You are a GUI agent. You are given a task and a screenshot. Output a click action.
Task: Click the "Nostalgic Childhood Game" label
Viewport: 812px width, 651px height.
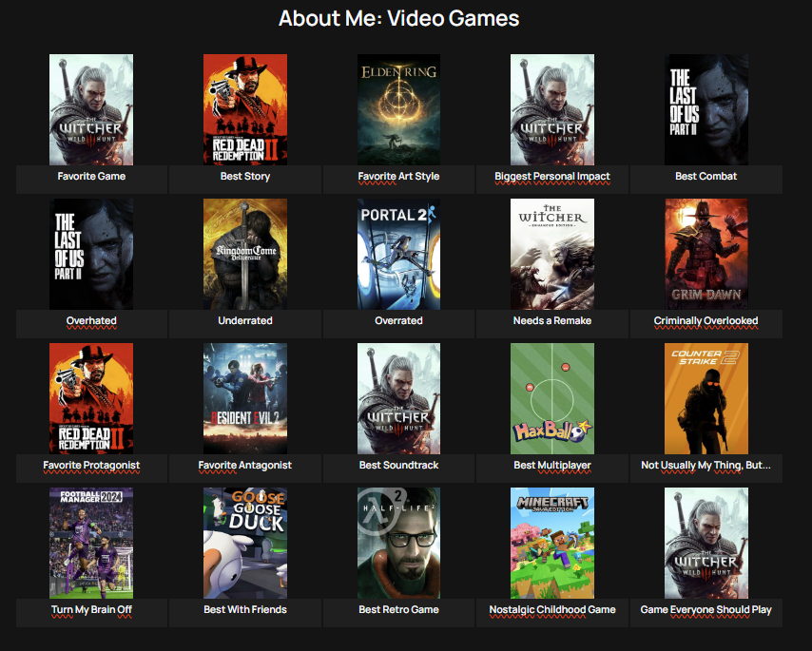click(552, 609)
